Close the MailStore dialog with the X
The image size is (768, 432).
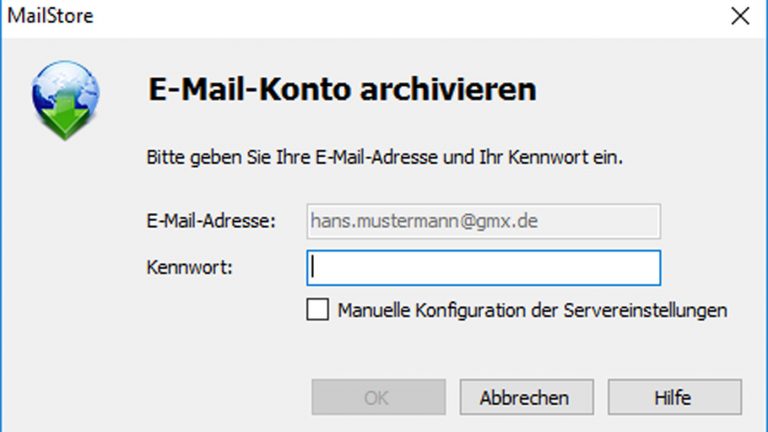[740, 15]
